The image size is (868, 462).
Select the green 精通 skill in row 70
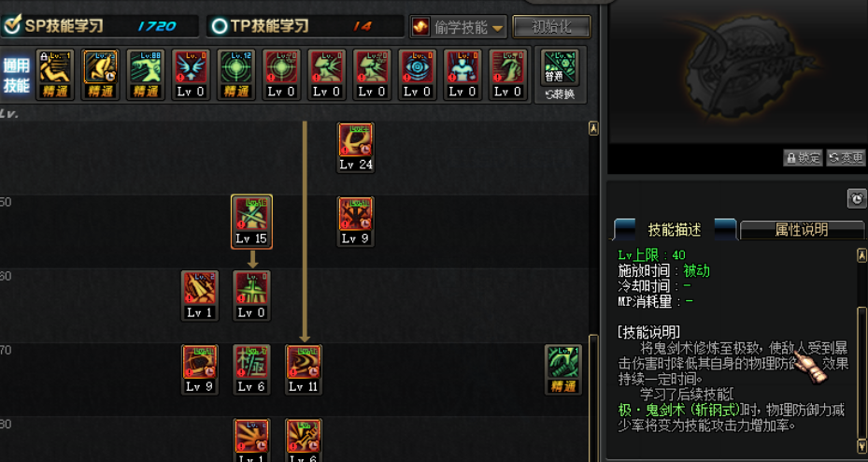(x=563, y=369)
